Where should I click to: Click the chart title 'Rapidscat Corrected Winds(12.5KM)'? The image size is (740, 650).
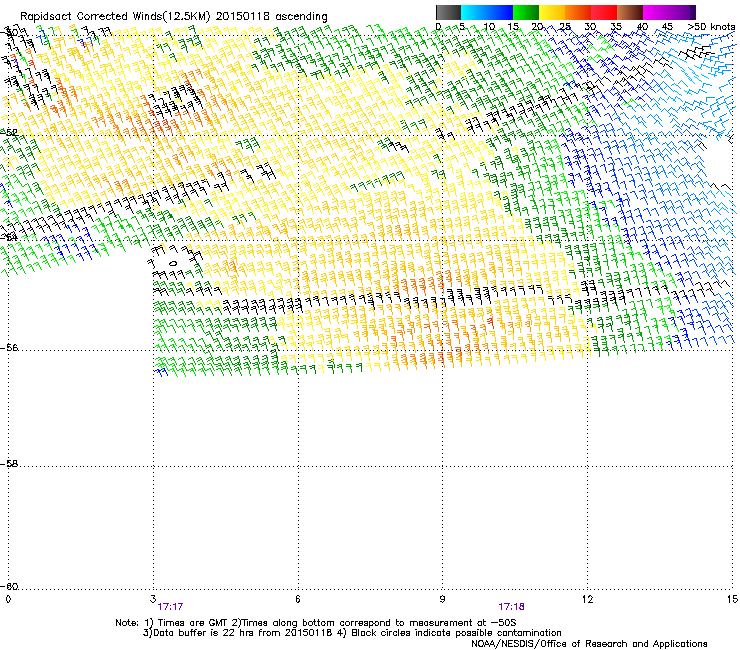(x=115, y=17)
